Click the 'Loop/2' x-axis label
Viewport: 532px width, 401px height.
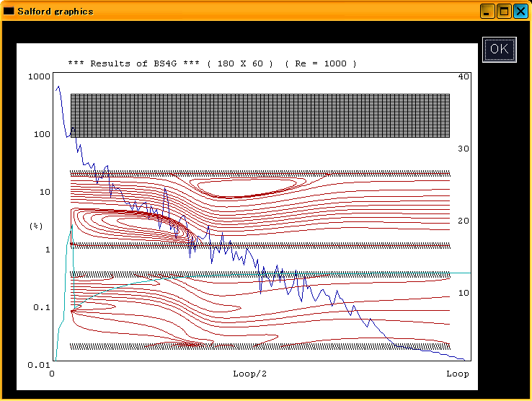249,374
